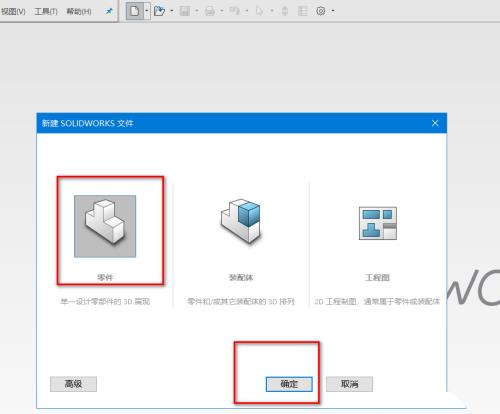The width and height of the screenshot is (500, 414).
Task: Click the 工程图 label text
Action: click(x=377, y=277)
